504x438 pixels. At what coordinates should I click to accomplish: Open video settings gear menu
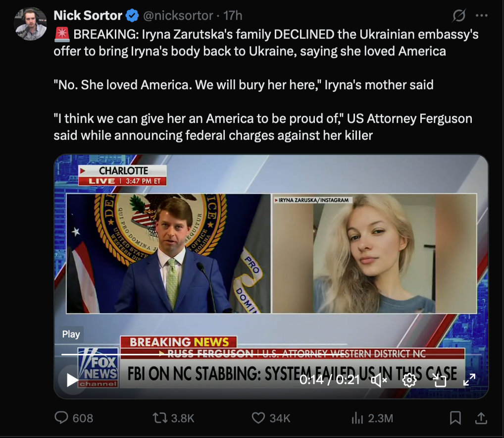click(x=409, y=380)
